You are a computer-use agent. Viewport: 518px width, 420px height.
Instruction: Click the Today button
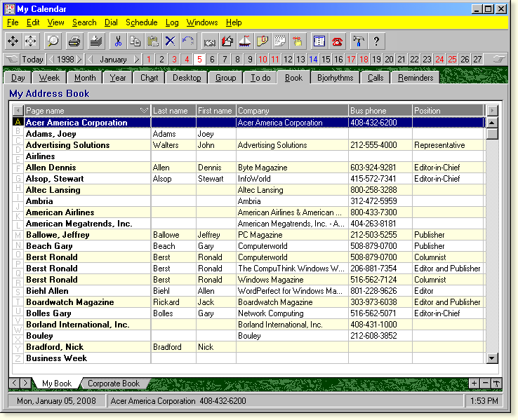tap(32, 60)
